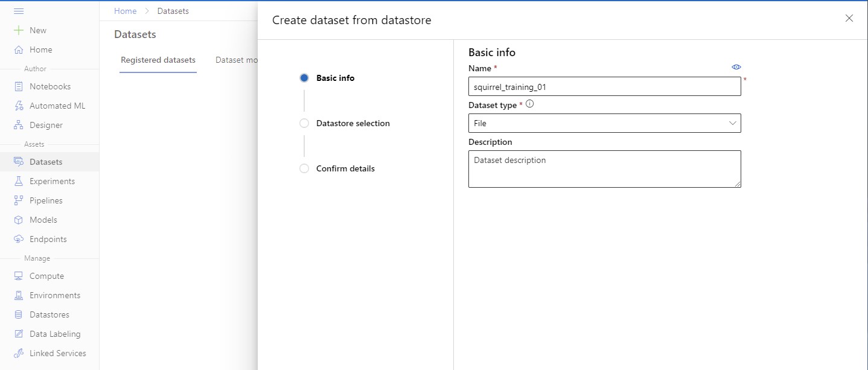Image resolution: width=868 pixels, height=370 pixels.
Task: Switch to Registered datasets tab
Action: 158,60
